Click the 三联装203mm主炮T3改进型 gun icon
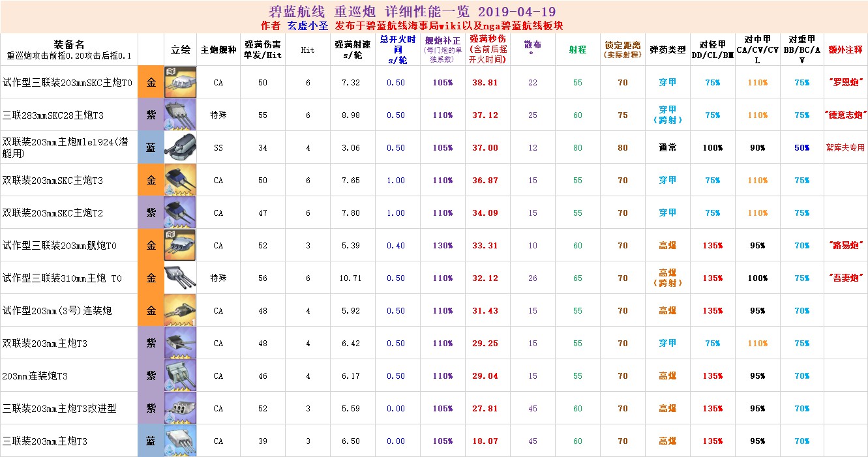The width and height of the screenshot is (868, 457). pos(180,408)
